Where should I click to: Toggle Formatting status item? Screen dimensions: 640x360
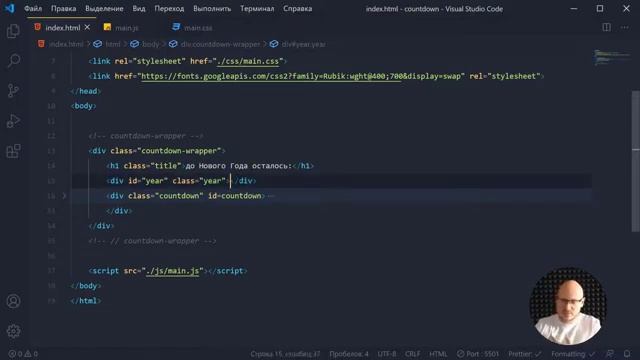[573, 354]
